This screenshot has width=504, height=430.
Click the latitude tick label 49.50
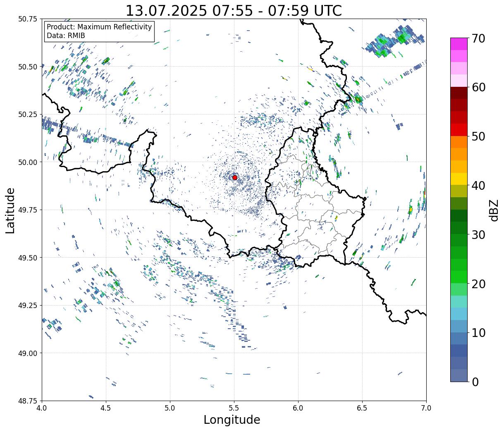tap(28, 258)
